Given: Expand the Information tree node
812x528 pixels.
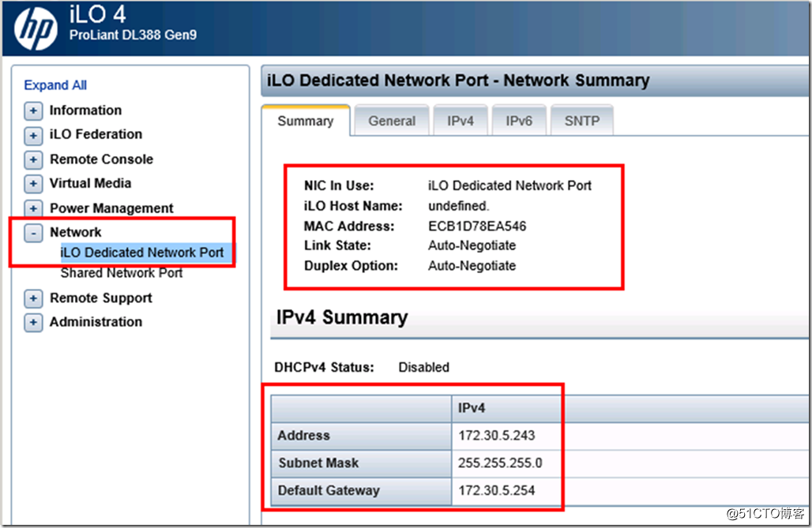Looking at the screenshot, I should coord(33,111).
